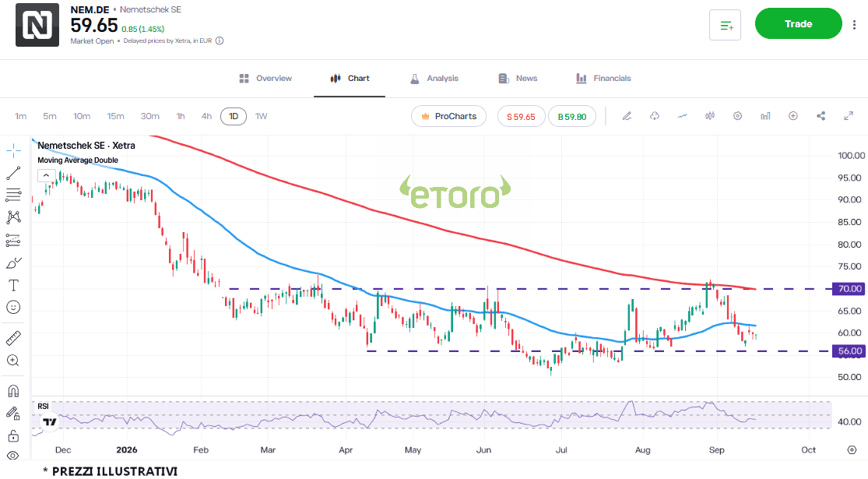868x479 pixels.
Task: Select the 1D timeframe
Action: click(234, 116)
